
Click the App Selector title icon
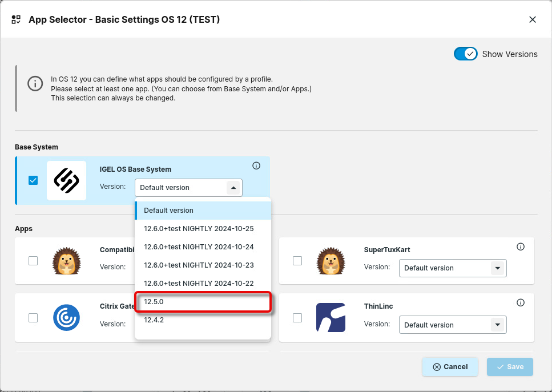point(17,19)
